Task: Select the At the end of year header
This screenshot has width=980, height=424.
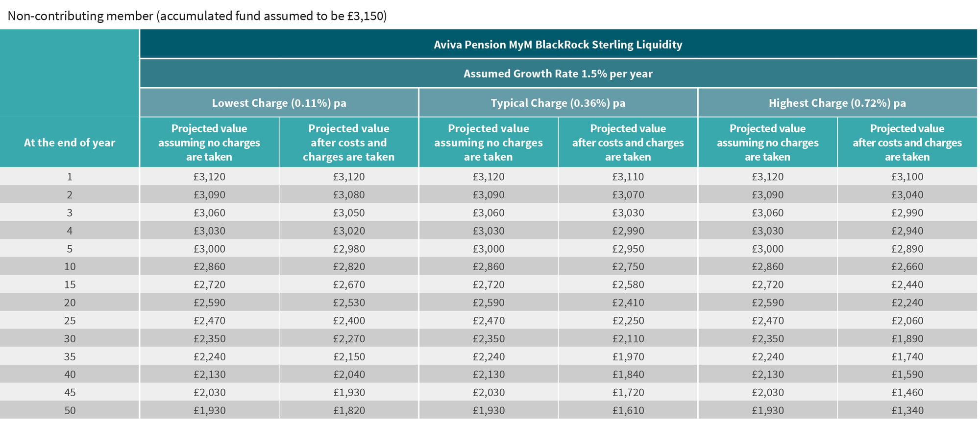Action: click(x=70, y=142)
